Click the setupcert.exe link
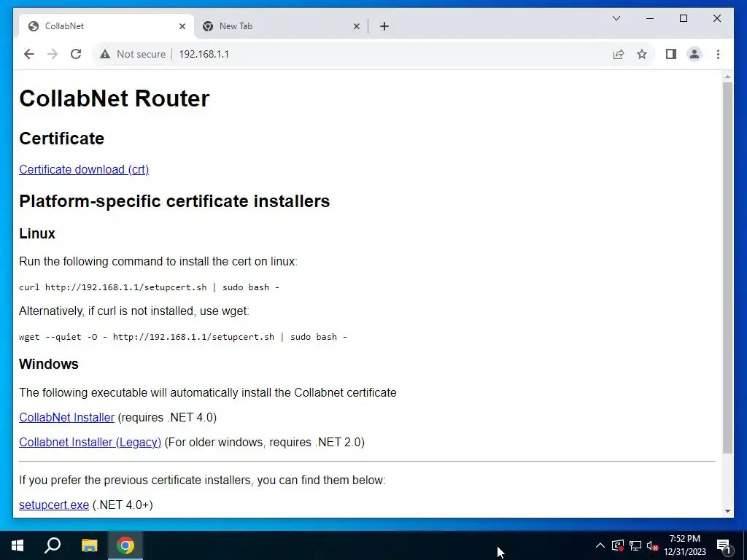Viewport: 747px width, 560px height. [54, 505]
